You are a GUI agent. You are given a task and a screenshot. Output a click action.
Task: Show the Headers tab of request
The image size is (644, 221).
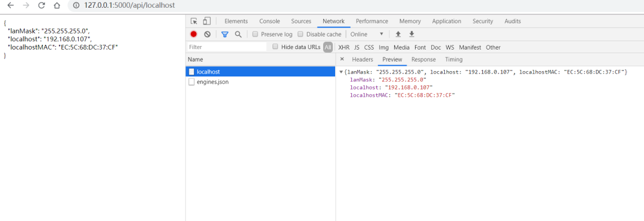pyautogui.click(x=363, y=59)
